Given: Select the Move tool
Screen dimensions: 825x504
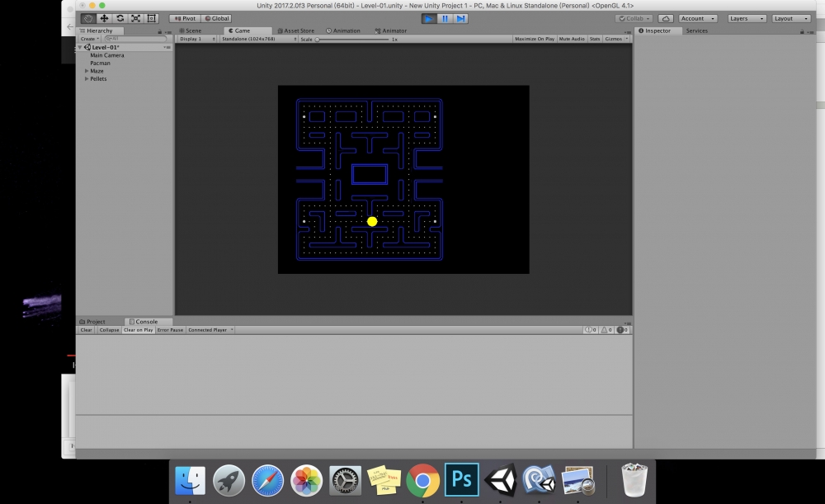Looking at the screenshot, I should click(x=104, y=18).
